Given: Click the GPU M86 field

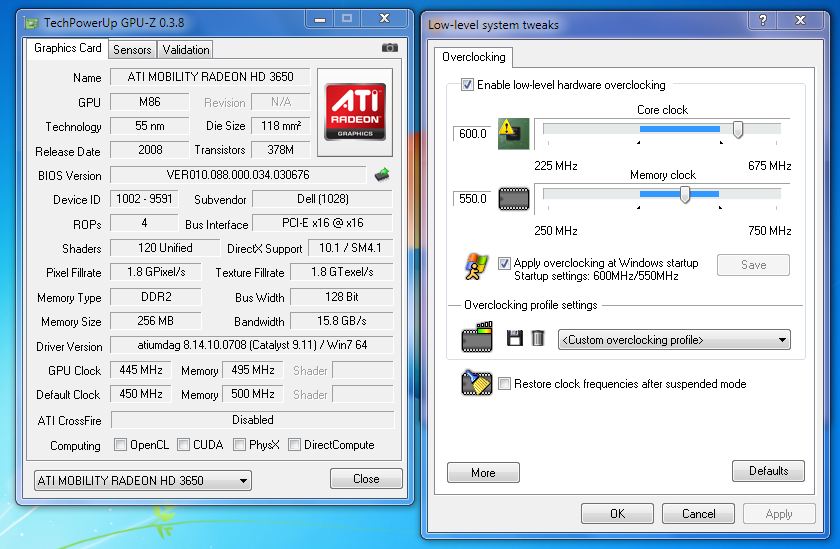Looking at the screenshot, I should (149, 102).
